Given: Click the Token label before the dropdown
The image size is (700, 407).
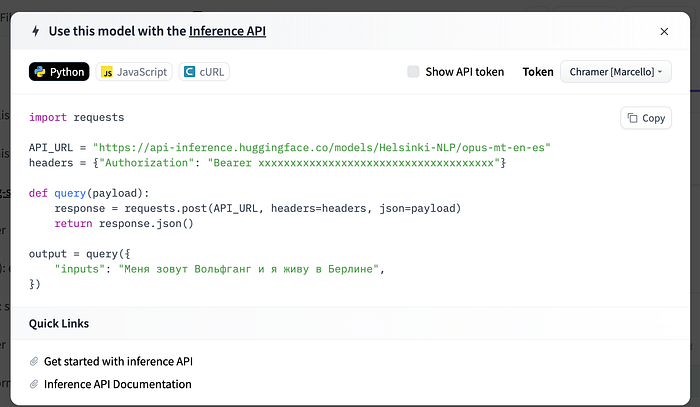Looking at the screenshot, I should tap(538, 72).
